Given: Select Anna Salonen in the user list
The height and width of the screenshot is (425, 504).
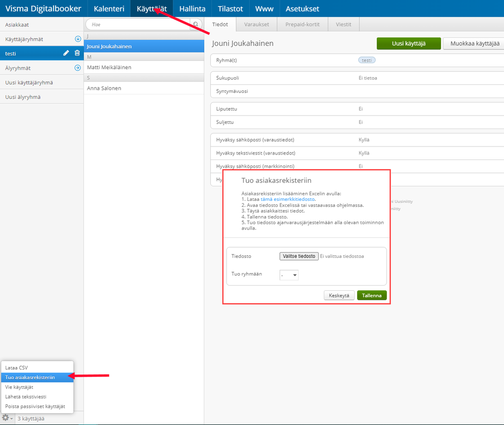Looking at the screenshot, I should coord(144,88).
